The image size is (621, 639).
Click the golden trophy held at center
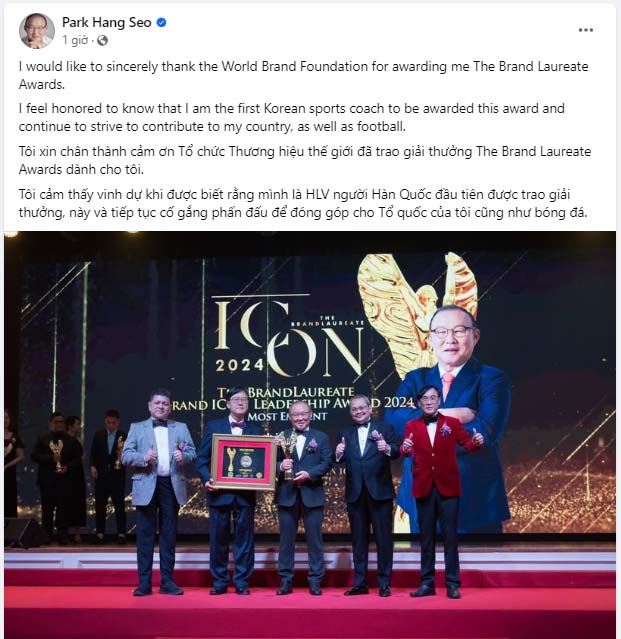[288, 453]
